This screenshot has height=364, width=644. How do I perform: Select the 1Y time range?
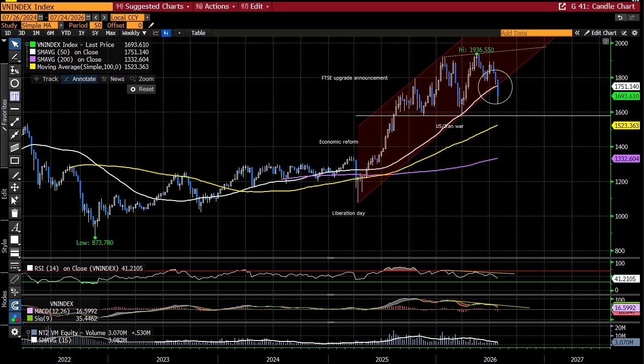point(81,33)
